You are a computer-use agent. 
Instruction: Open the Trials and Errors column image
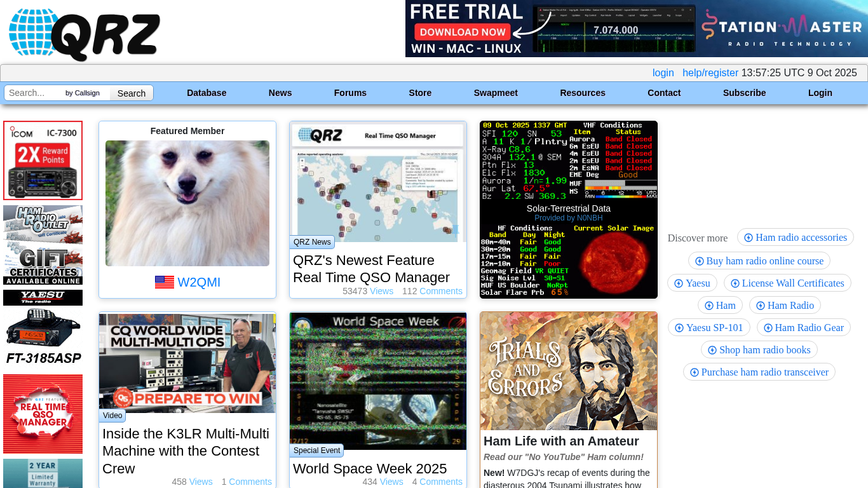569,371
